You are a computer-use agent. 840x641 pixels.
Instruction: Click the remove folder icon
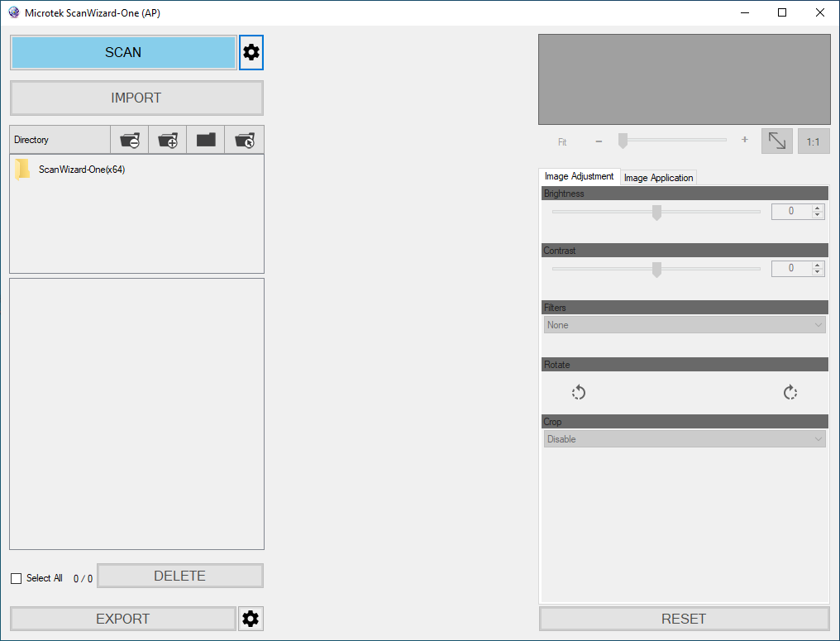click(x=130, y=140)
